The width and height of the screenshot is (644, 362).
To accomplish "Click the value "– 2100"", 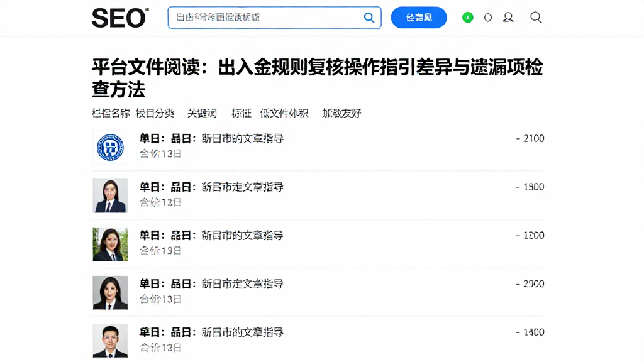I will 530,139.
